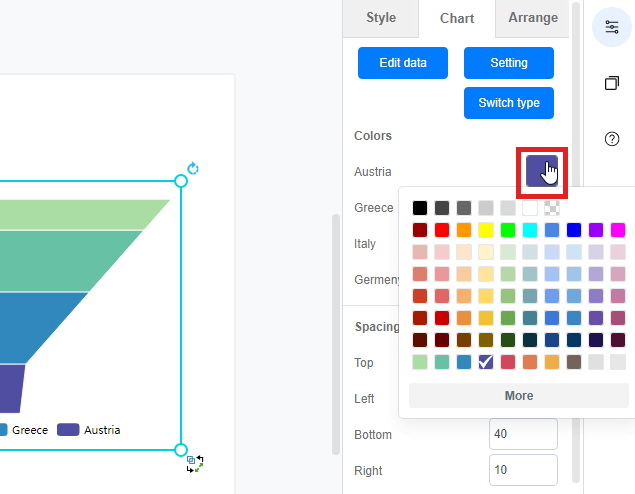Pick the black color swatch

click(420, 208)
